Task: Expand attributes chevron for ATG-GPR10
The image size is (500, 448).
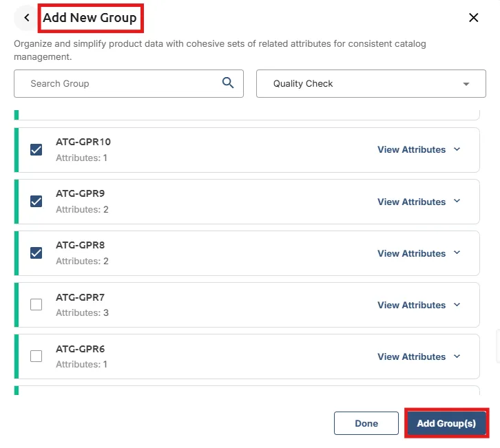Action: (x=457, y=149)
